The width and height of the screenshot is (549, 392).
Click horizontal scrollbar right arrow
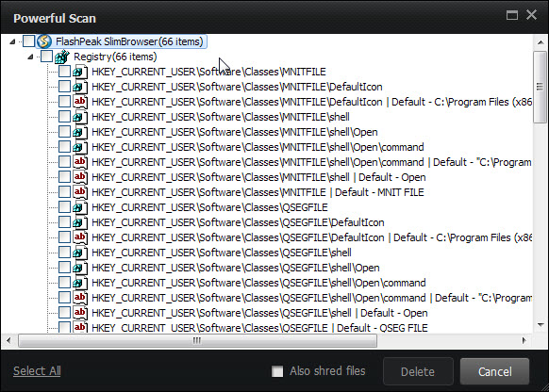524,340
